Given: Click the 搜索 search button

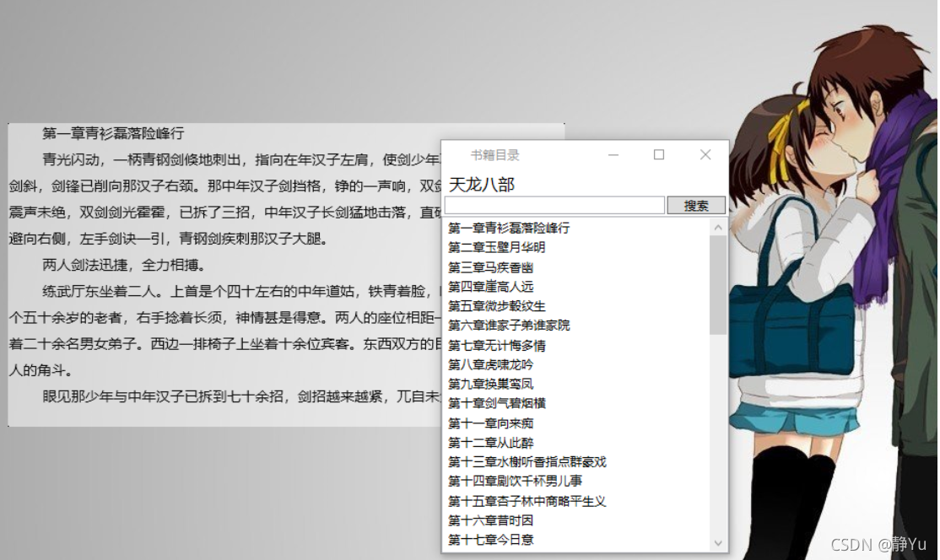Looking at the screenshot, I should 696,206.
